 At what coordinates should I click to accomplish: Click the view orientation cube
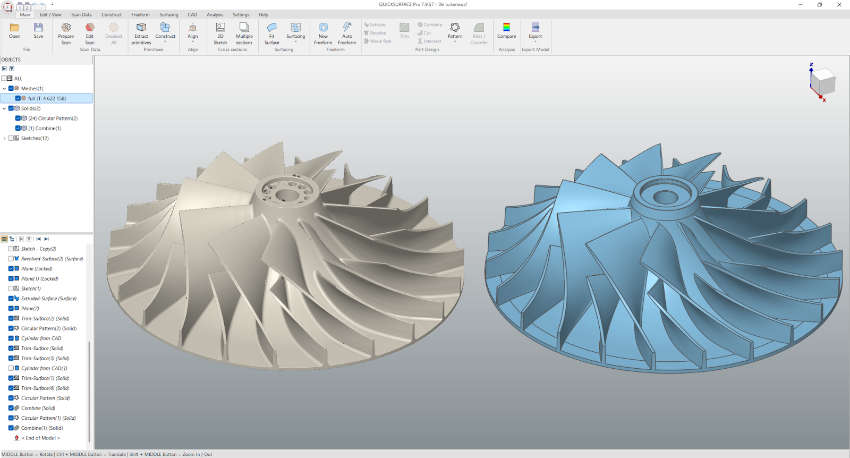click(x=823, y=81)
